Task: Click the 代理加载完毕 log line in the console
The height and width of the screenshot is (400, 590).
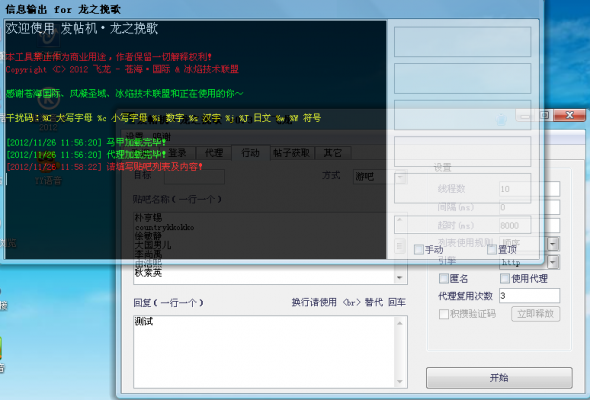Action: tap(86, 155)
